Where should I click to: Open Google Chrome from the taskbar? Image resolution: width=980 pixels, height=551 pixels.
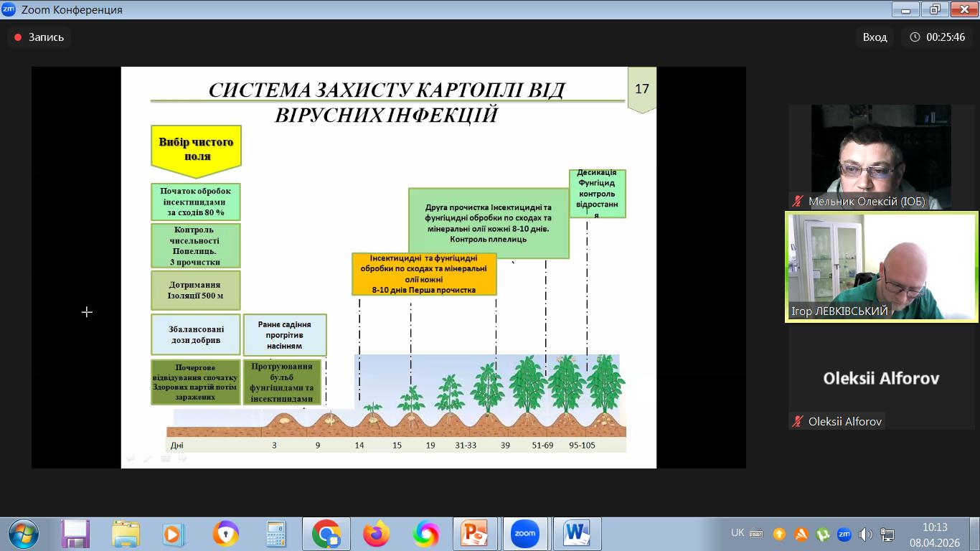click(x=326, y=534)
